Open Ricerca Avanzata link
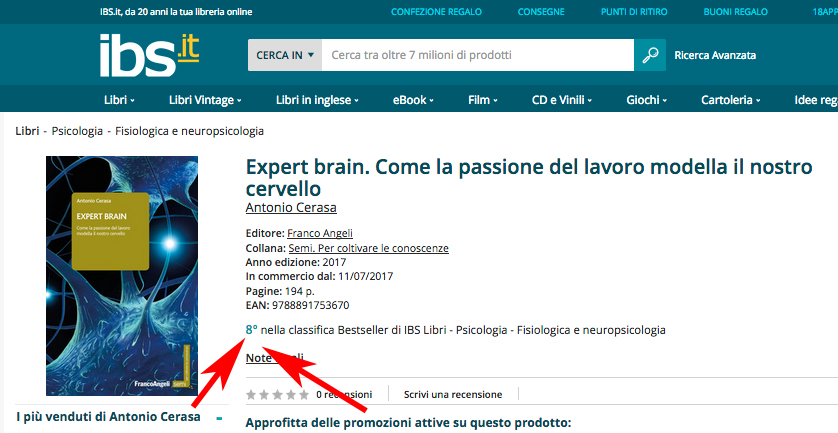The height and width of the screenshot is (433, 838). click(x=715, y=55)
